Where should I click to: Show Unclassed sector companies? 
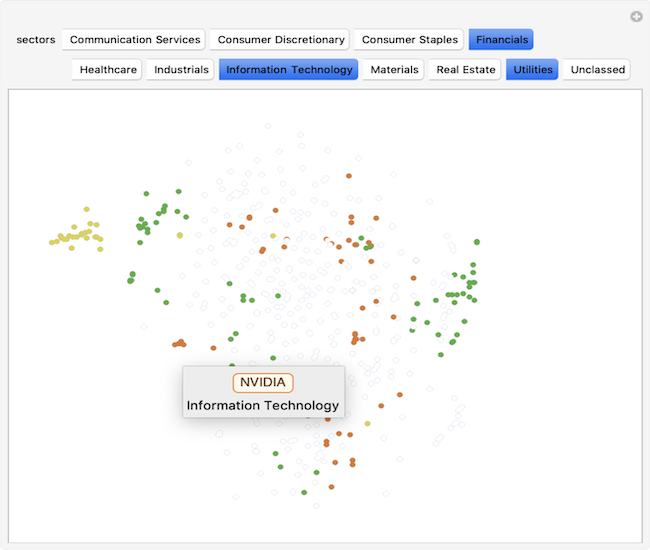click(x=597, y=70)
